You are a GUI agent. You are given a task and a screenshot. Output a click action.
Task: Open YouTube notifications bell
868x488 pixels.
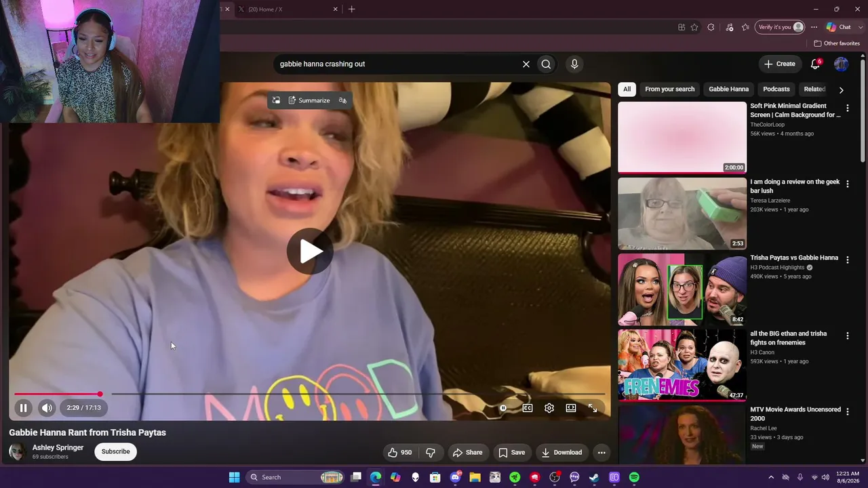pyautogui.click(x=815, y=64)
